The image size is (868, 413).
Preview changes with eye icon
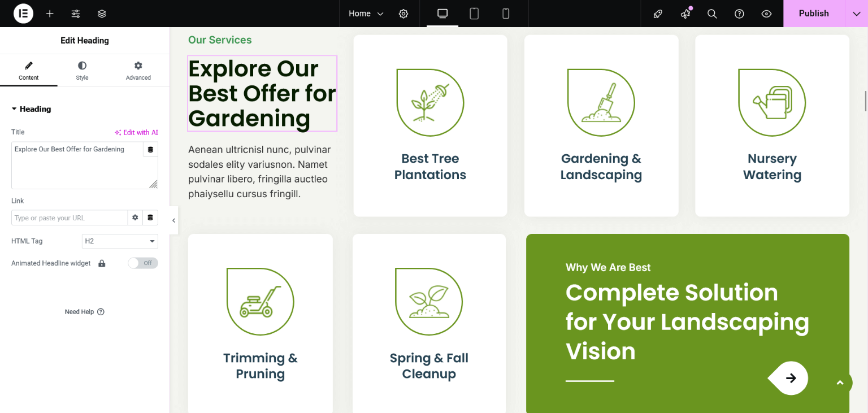point(766,14)
